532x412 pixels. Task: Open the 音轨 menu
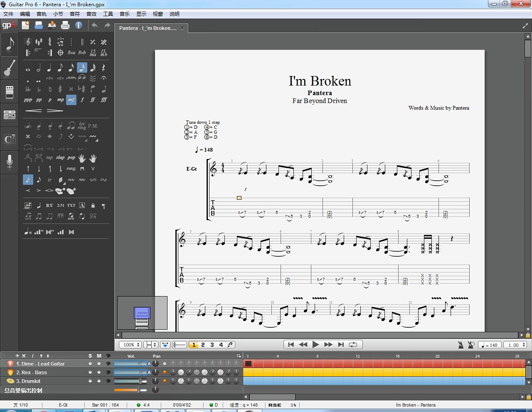(x=42, y=14)
